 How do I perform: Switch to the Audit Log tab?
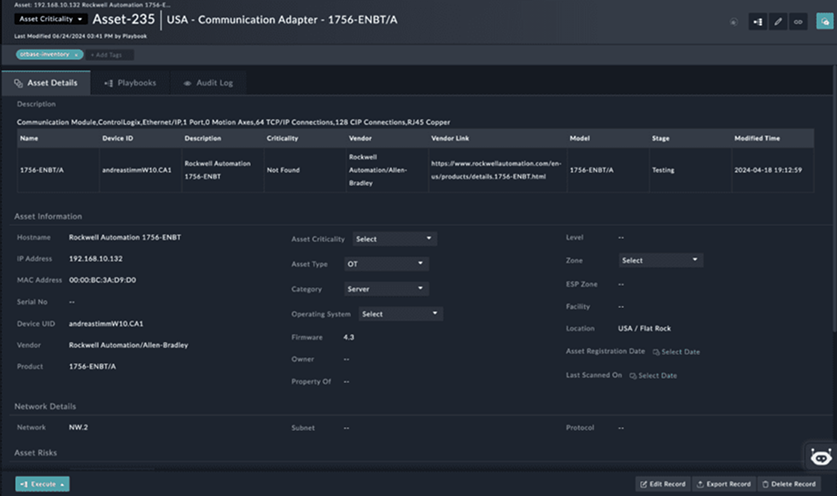click(208, 83)
